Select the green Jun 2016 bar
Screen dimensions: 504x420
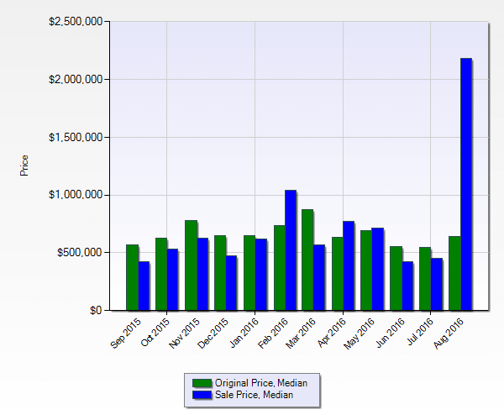[x=396, y=278]
